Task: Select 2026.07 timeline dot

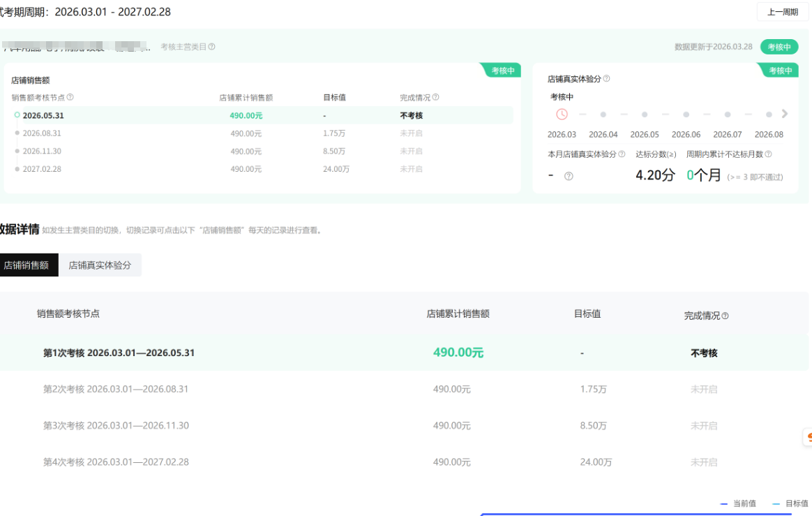Action: [x=728, y=114]
